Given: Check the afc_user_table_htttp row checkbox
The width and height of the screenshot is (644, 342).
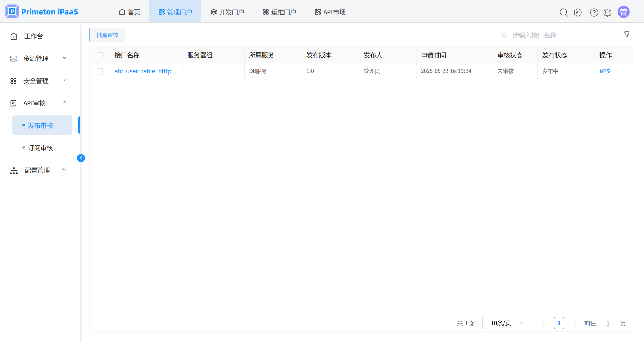Looking at the screenshot, I should pos(100,71).
